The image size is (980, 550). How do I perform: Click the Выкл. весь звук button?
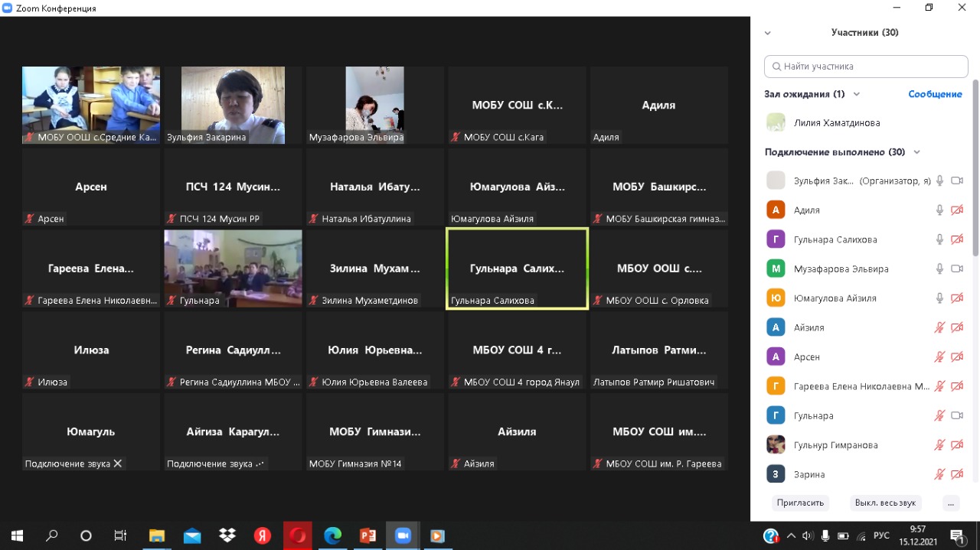click(885, 503)
